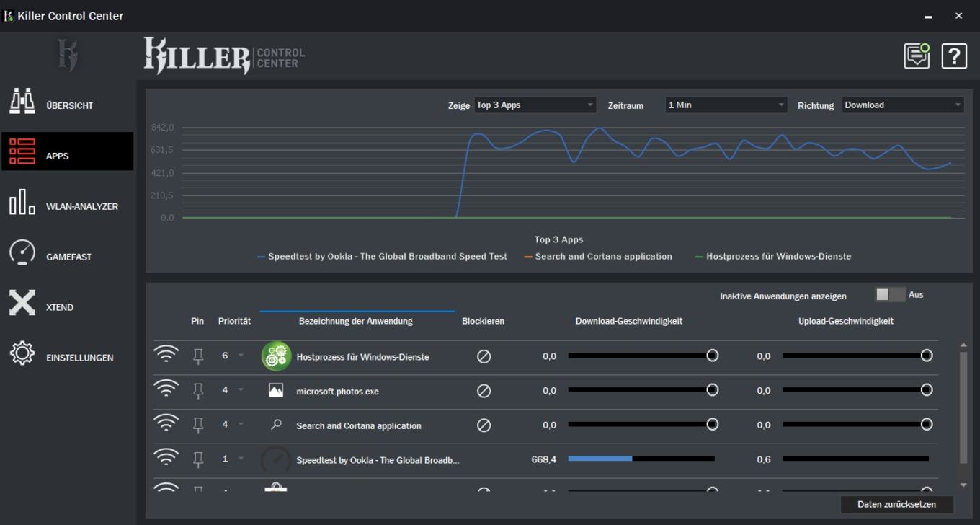This screenshot has width=980, height=525.
Task: Open the GameFast speedometer icon
Action: pyautogui.click(x=22, y=252)
